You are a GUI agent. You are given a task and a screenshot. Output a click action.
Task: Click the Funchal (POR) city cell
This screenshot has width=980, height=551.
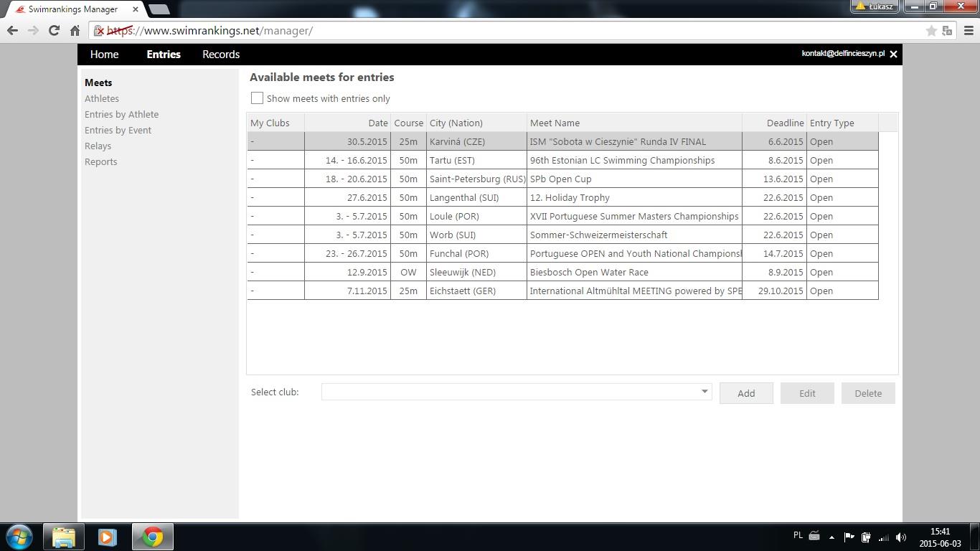[476, 253]
